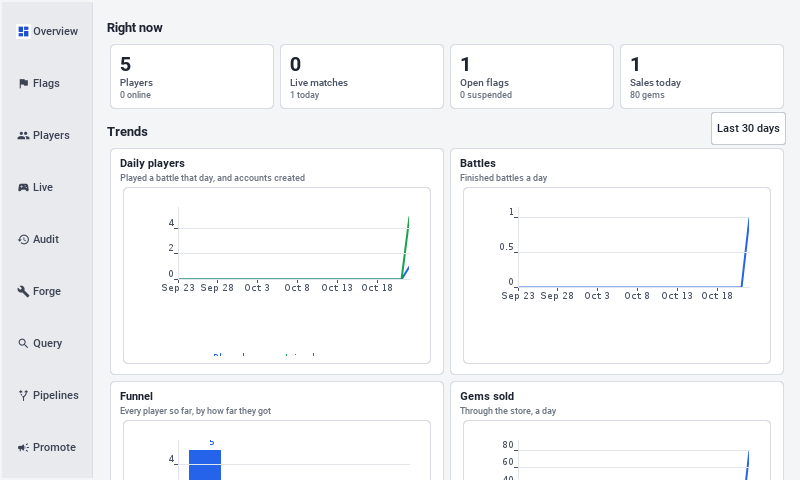Open the Live matches stat card
800x480 pixels.
click(x=362, y=77)
